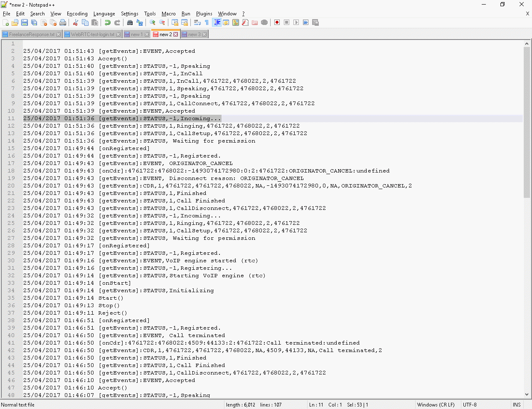Click the Windows (CR LF) status bar entry

(436, 405)
